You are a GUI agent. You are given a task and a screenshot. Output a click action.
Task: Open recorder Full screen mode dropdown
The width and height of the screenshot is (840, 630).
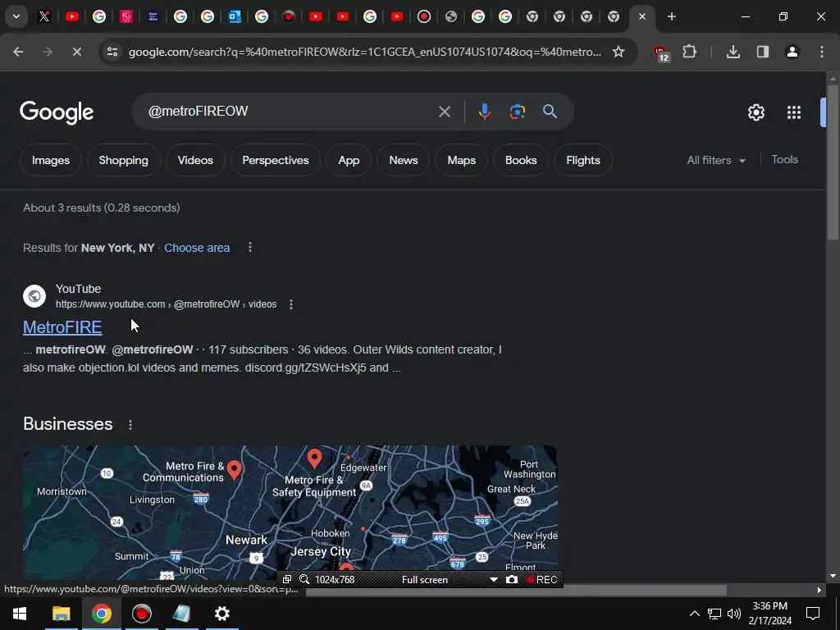493,580
